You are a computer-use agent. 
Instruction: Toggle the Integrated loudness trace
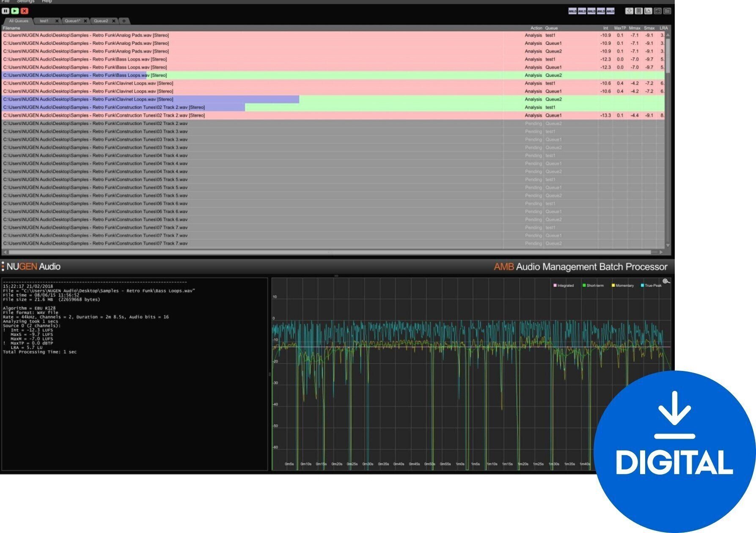coord(554,286)
